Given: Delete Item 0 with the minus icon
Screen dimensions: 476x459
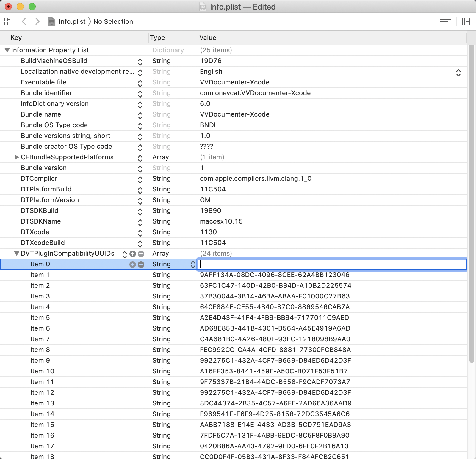Looking at the screenshot, I should tap(141, 265).
